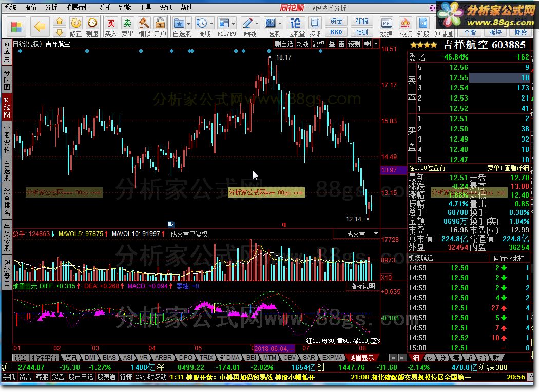540x392 pixels.
Task: Open the dropdown arrow beside 选股
Action: [280, 24]
